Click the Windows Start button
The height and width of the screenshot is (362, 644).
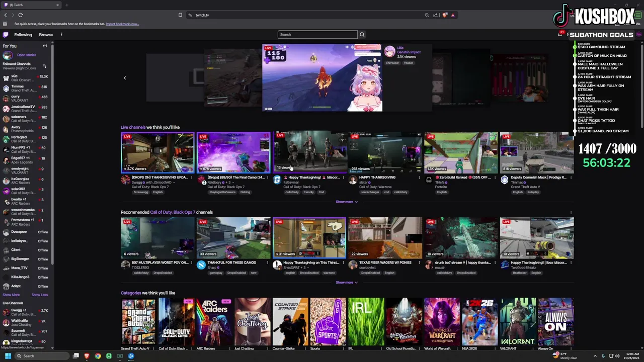[x=8, y=356]
